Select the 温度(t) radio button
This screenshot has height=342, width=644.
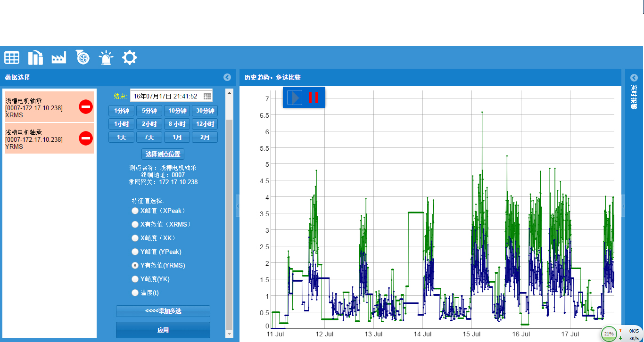[135, 293]
